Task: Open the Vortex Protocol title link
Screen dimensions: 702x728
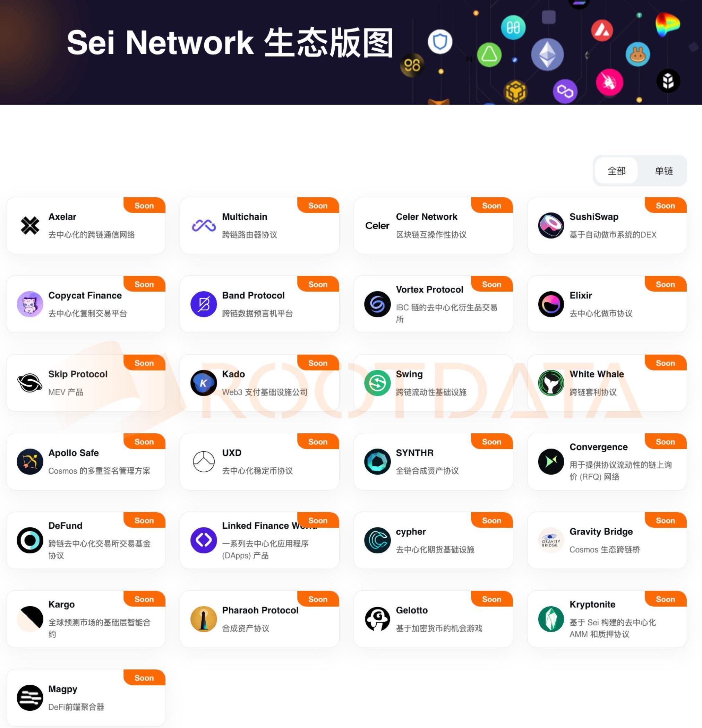Action: click(429, 290)
